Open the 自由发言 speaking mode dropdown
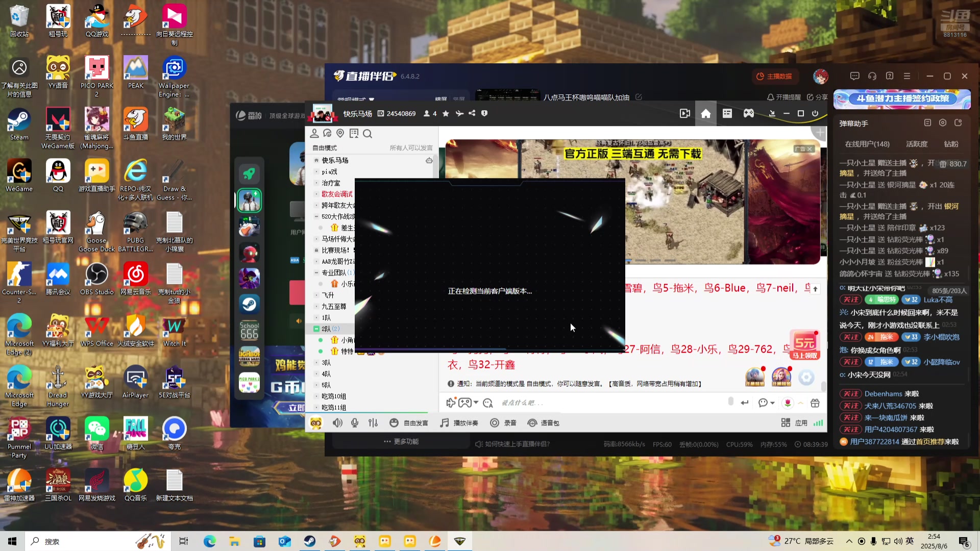The width and height of the screenshot is (980, 551). (409, 423)
